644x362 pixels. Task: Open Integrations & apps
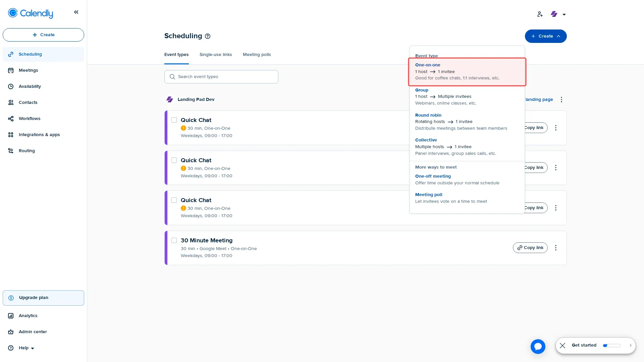39,134
